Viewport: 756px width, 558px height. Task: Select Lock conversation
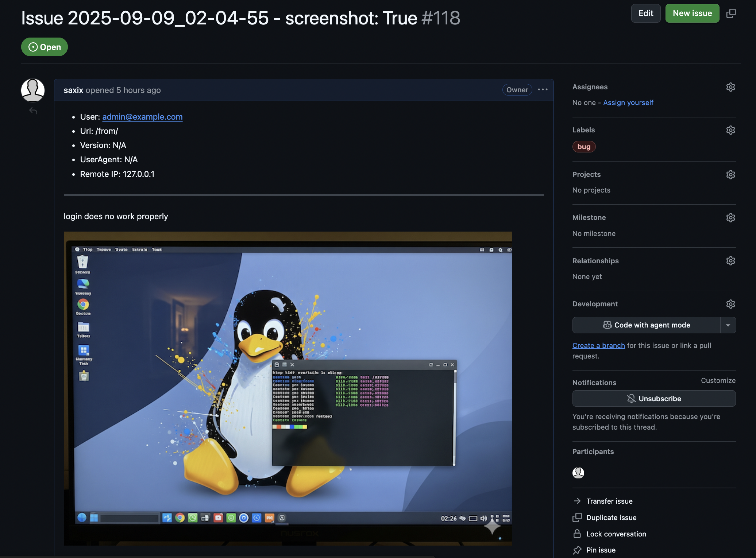(x=609, y=534)
